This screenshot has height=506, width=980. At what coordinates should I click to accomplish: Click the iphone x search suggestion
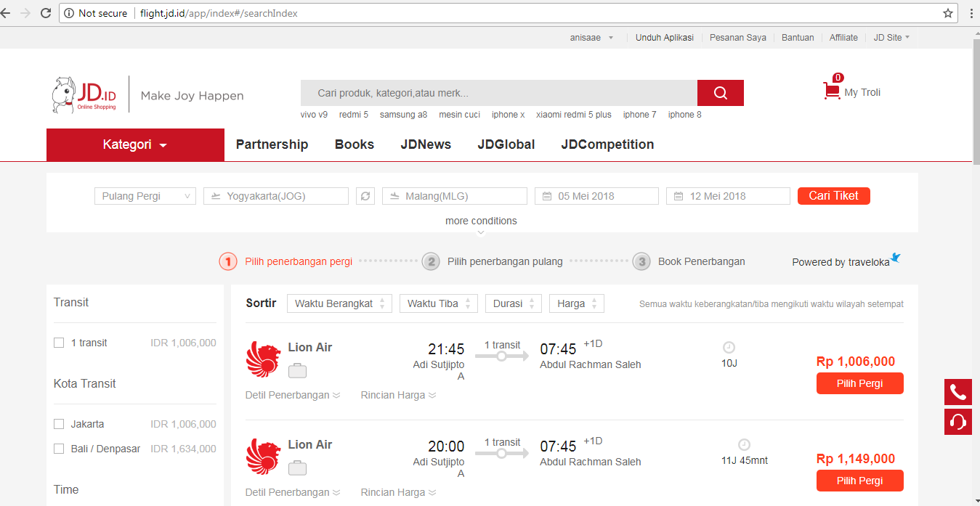tap(508, 115)
